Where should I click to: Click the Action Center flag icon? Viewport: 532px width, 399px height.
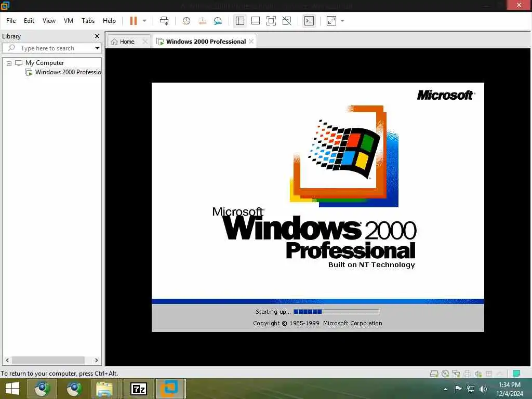tap(458, 389)
